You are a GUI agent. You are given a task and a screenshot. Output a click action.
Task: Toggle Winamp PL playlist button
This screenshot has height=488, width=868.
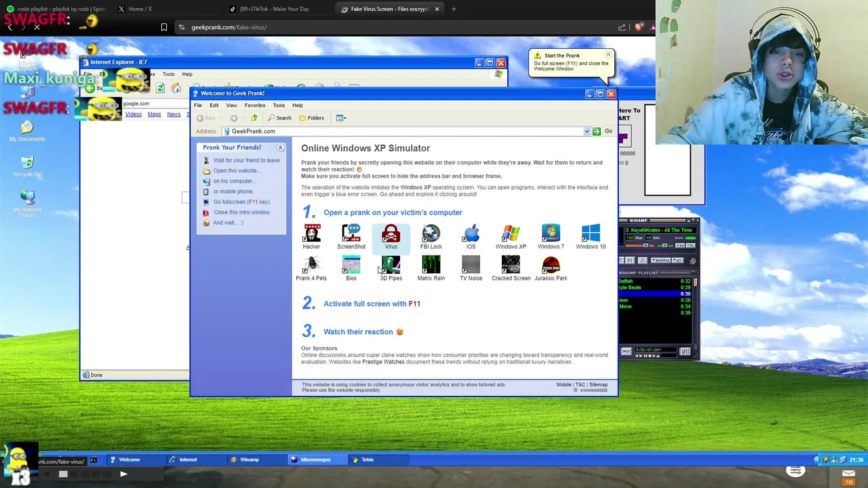point(690,245)
